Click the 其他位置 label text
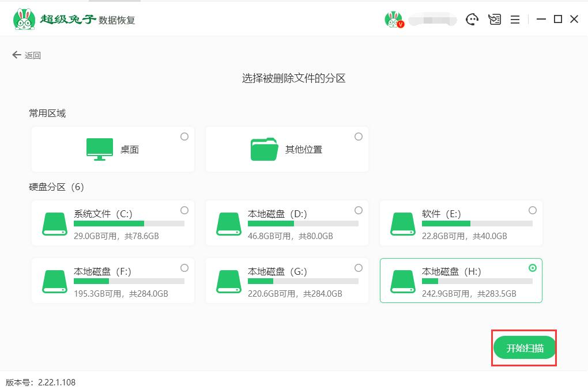Screen dimensions: 588x390 pyautogui.click(x=303, y=149)
